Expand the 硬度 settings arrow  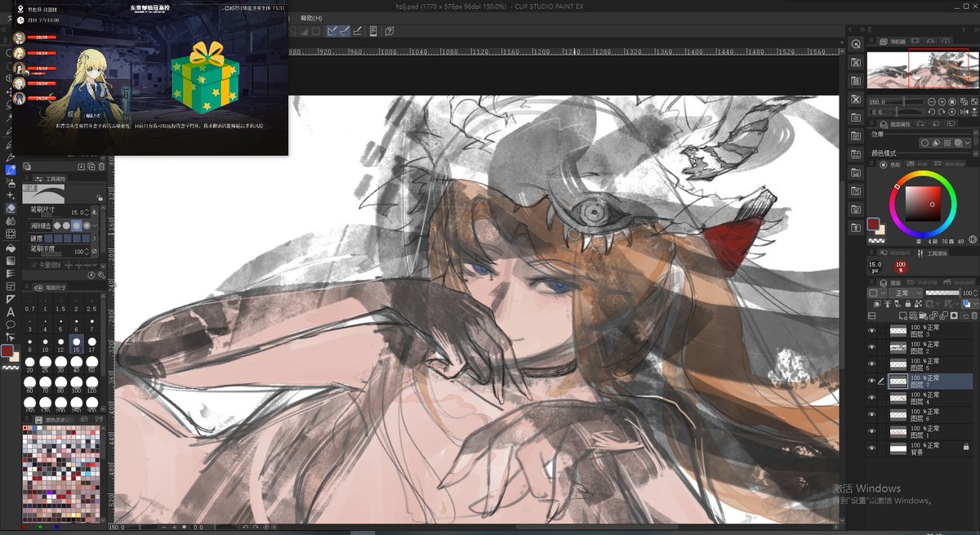tap(94, 239)
